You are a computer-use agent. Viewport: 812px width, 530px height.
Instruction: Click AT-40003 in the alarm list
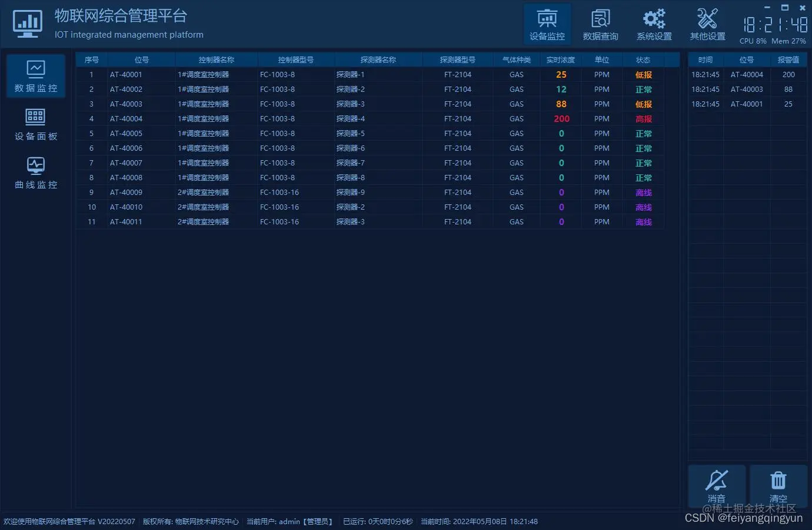coord(747,90)
